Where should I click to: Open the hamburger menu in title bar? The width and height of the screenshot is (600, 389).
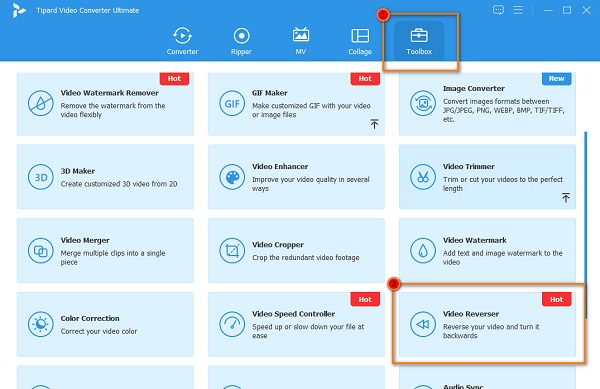click(518, 10)
